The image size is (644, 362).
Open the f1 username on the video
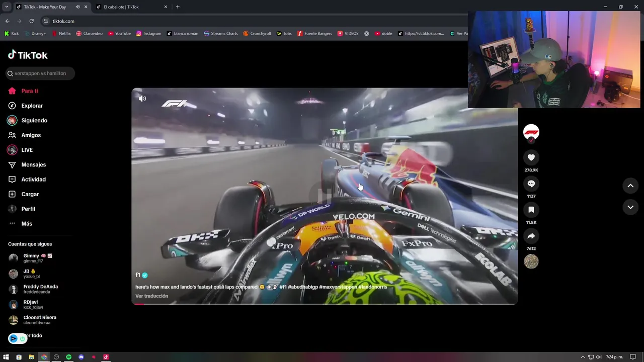coord(138,275)
